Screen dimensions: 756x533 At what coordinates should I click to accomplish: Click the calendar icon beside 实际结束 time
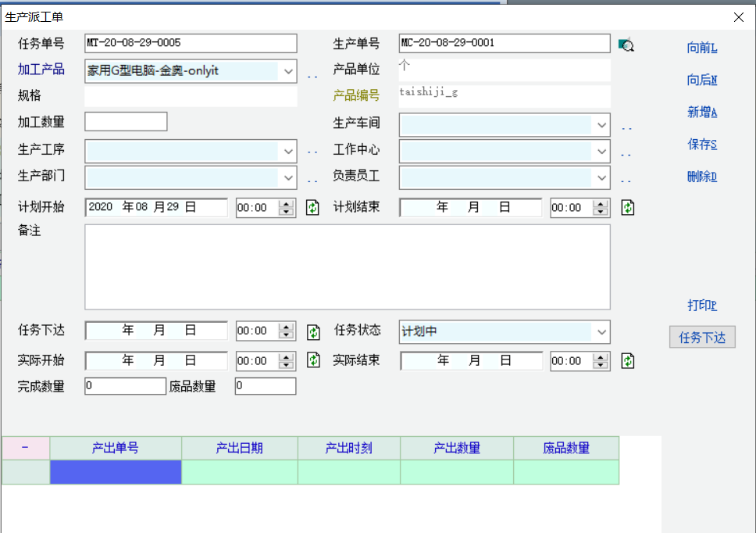(628, 360)
